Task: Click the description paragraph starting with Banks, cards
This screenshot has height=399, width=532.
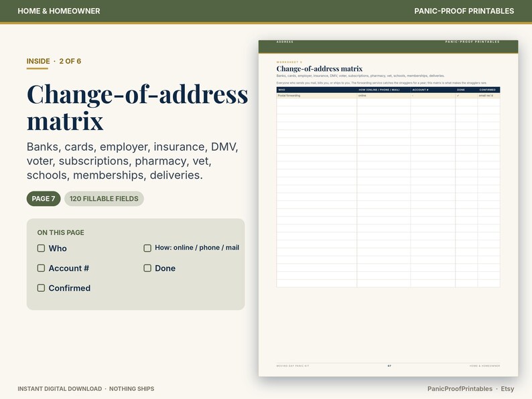Action: click(133, 161)
